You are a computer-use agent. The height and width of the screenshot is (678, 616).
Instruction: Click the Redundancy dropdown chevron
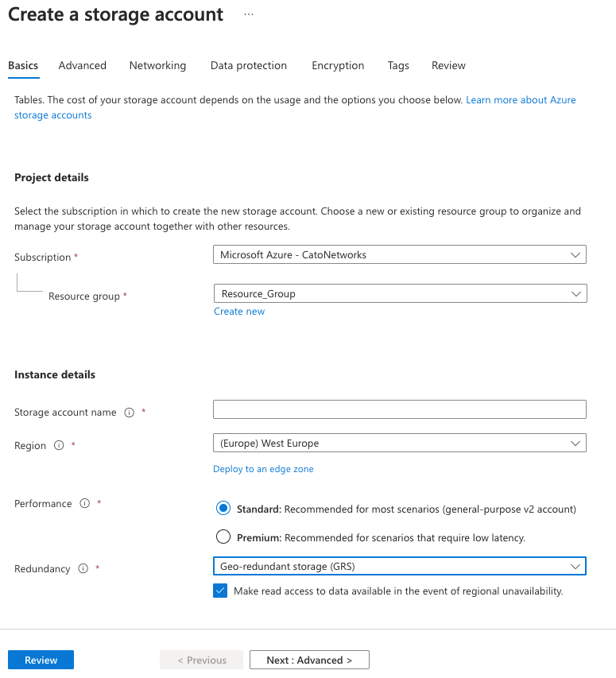pyautogui.click(x=576, y=566)
